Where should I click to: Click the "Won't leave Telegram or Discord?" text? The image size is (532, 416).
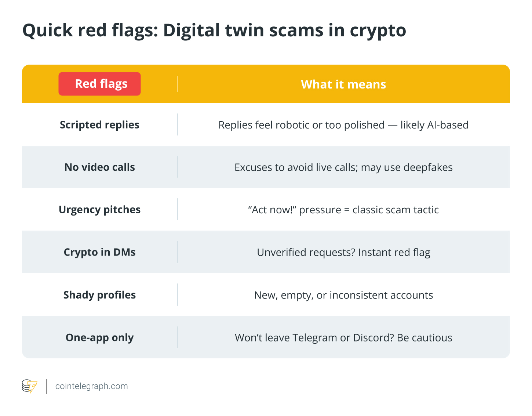pos(343,337)
